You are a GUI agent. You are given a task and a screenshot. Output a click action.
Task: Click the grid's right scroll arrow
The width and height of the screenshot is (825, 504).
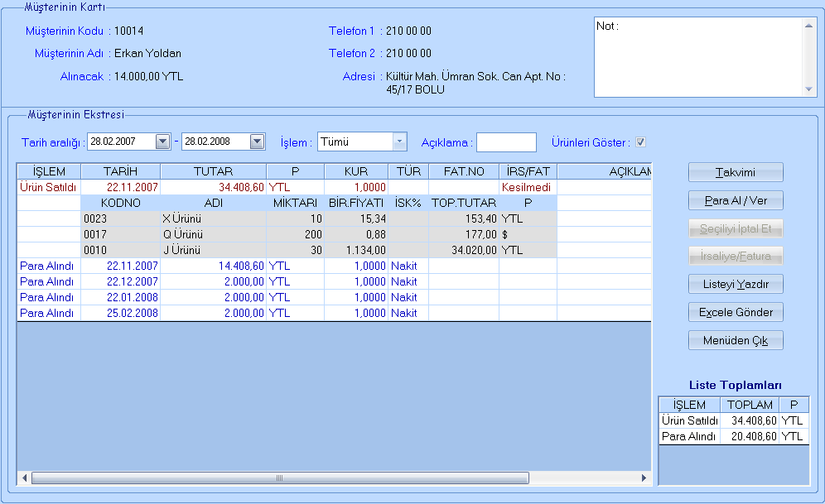click(644, 478)
